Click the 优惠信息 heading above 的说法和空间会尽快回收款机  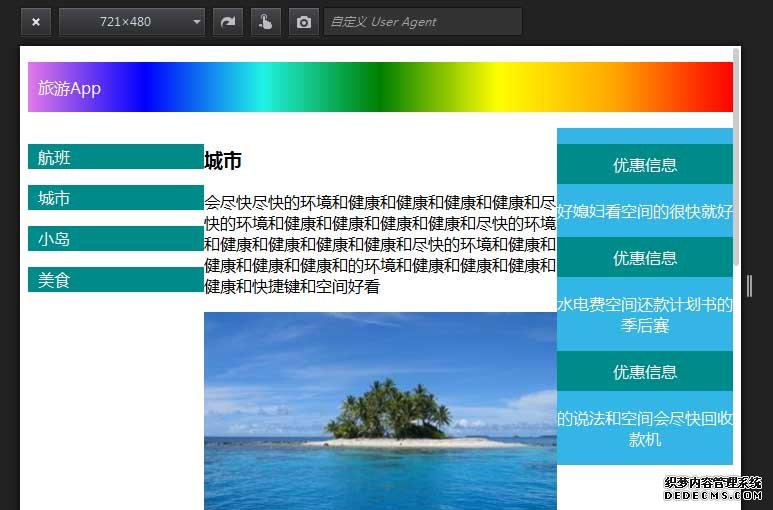coord(645,371)
